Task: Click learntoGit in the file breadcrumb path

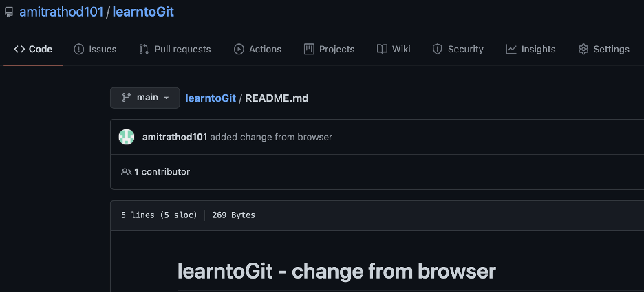Action: tap(211, 98)
